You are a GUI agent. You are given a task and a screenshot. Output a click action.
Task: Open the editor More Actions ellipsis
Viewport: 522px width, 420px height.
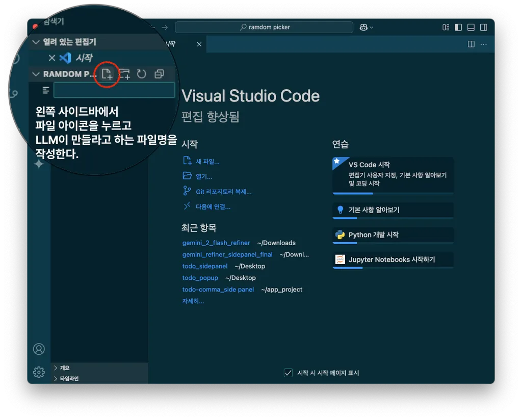click(484, 44)
